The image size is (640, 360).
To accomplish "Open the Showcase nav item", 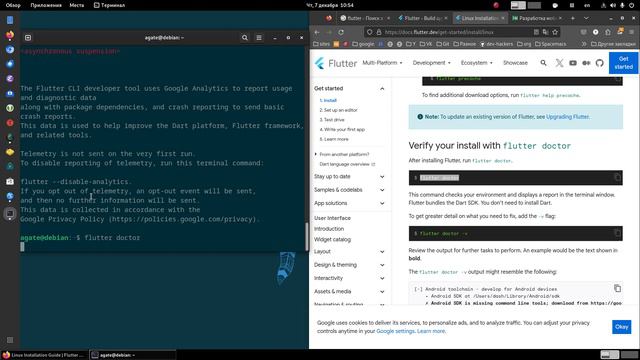I will click(x=515, y=63).
